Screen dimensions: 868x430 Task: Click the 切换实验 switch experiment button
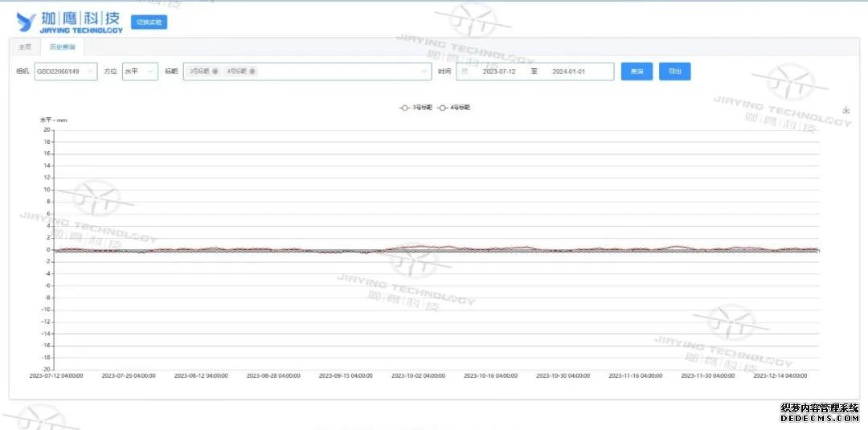click(x=149, y=23)
